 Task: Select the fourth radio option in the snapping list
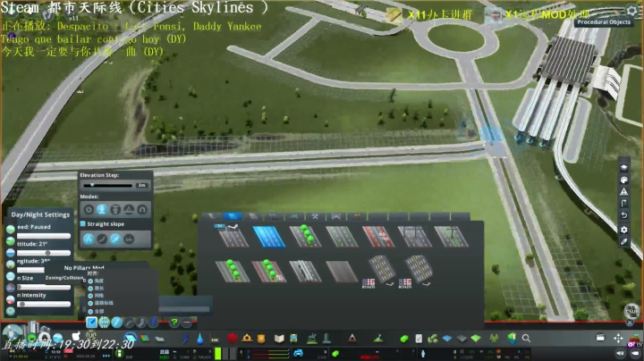coord(90,303)
